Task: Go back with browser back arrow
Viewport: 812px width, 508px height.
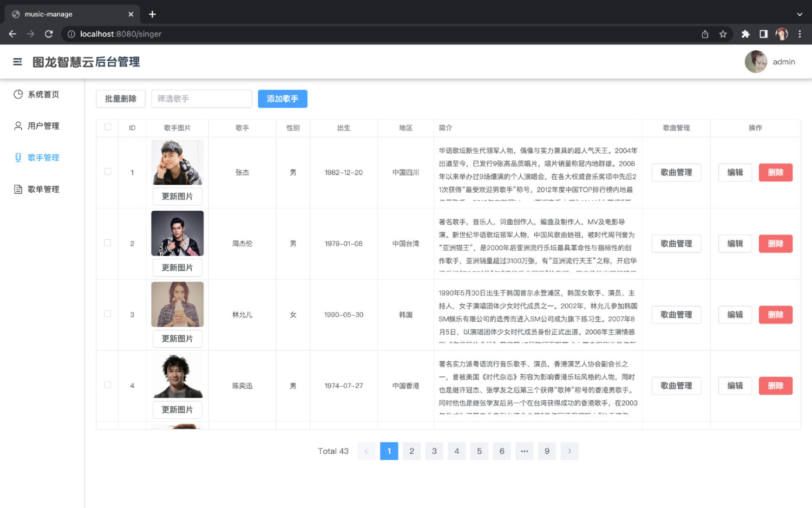Action: [12, 34]
